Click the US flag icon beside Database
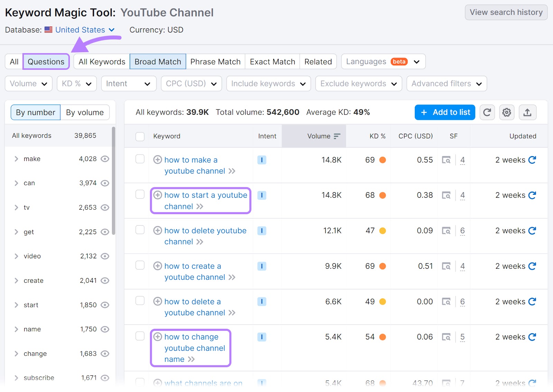553x392 pixels. [x=48, y=30]
